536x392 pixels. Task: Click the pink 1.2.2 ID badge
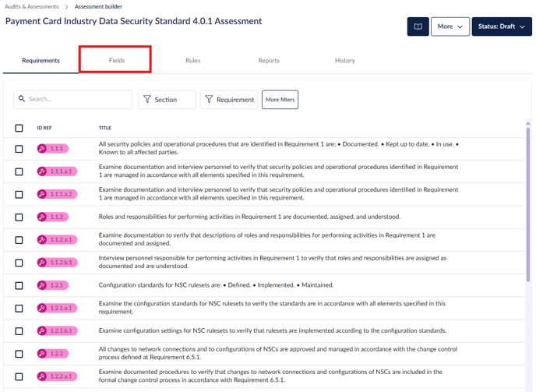tap(52, 354)
